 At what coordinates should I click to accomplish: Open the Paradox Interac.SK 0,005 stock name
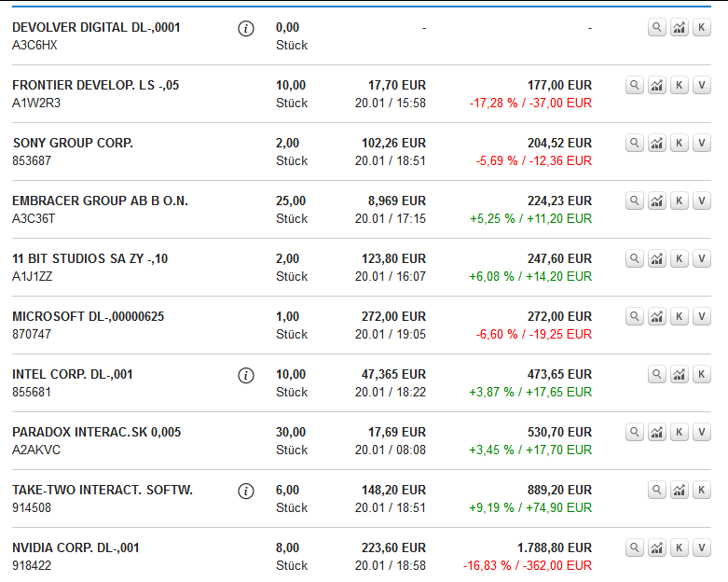click(96, 432)
